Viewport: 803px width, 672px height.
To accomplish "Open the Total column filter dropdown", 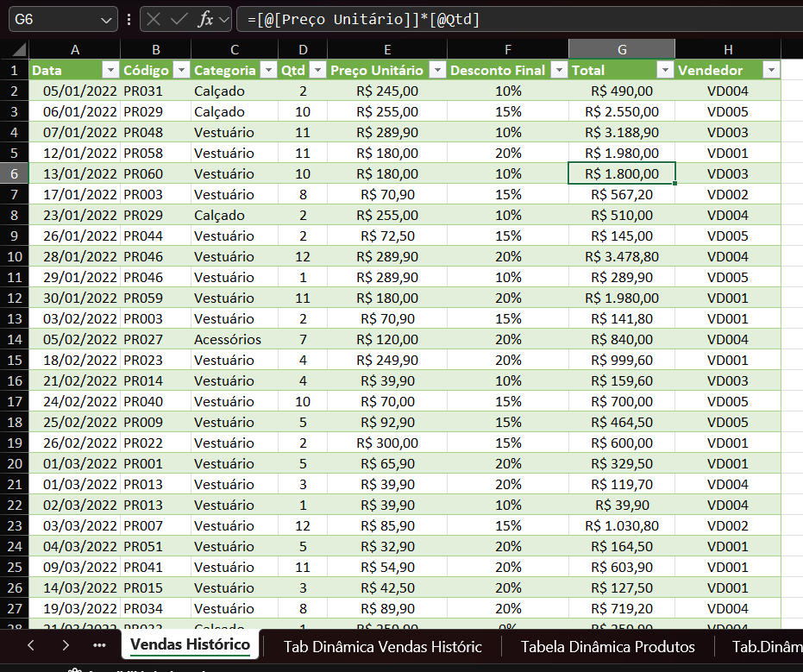I will (665, 70).
